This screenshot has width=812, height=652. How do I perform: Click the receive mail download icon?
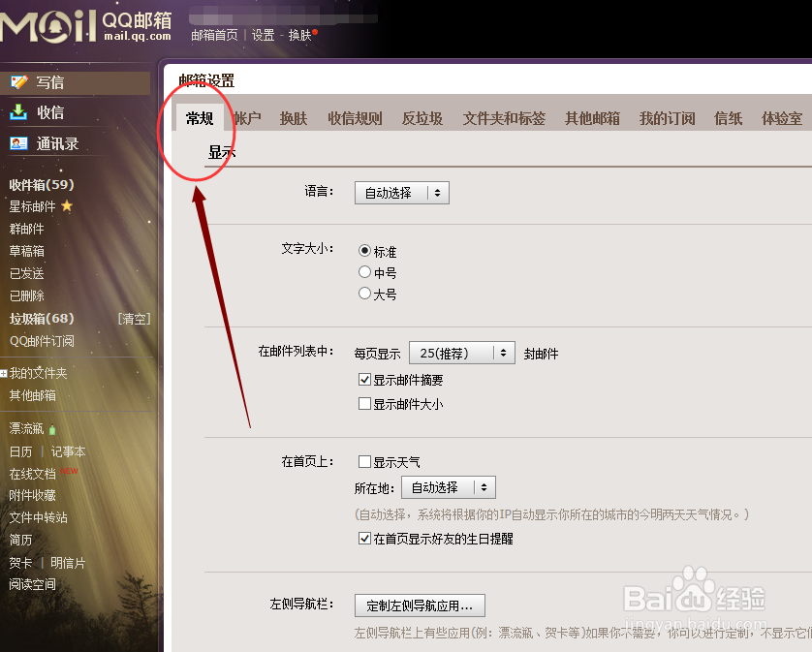pyautogui.click(x=18, y=111)
